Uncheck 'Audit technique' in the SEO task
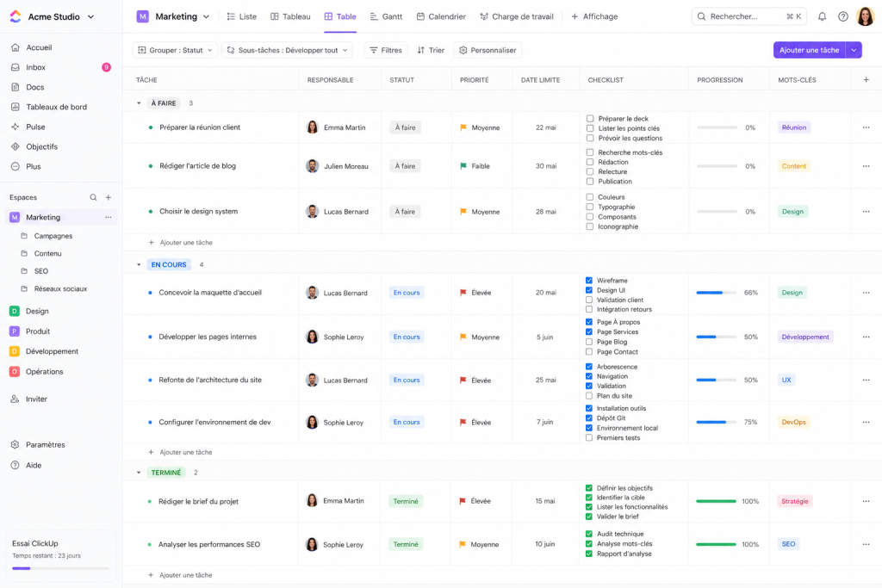This screenshot has height=588, width=882. pos(588,532)
